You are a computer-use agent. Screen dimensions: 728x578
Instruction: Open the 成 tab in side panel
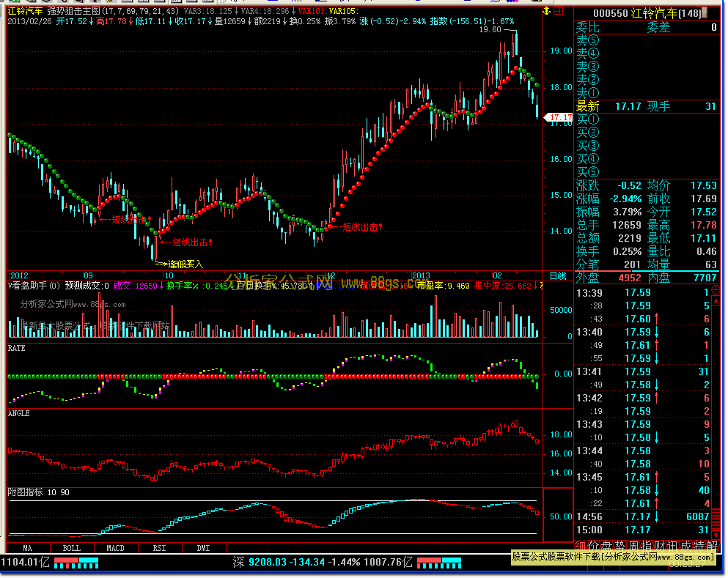(685, 546)
